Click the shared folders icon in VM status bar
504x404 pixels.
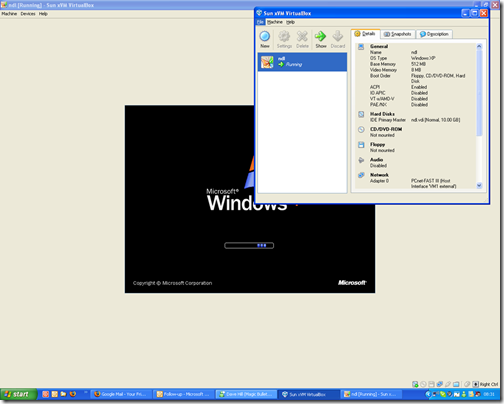(x=456, y=384)
